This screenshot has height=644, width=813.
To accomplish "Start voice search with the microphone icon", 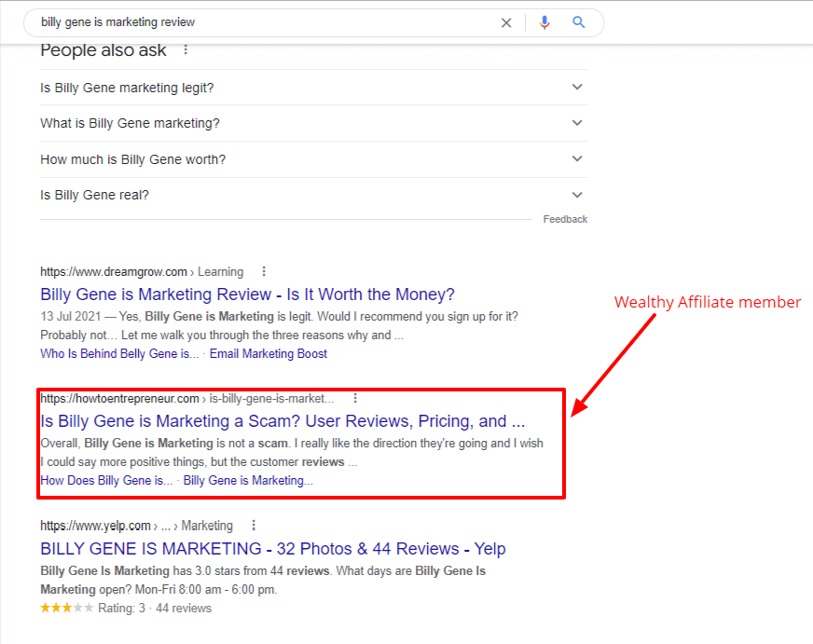I will click(544, 22).
